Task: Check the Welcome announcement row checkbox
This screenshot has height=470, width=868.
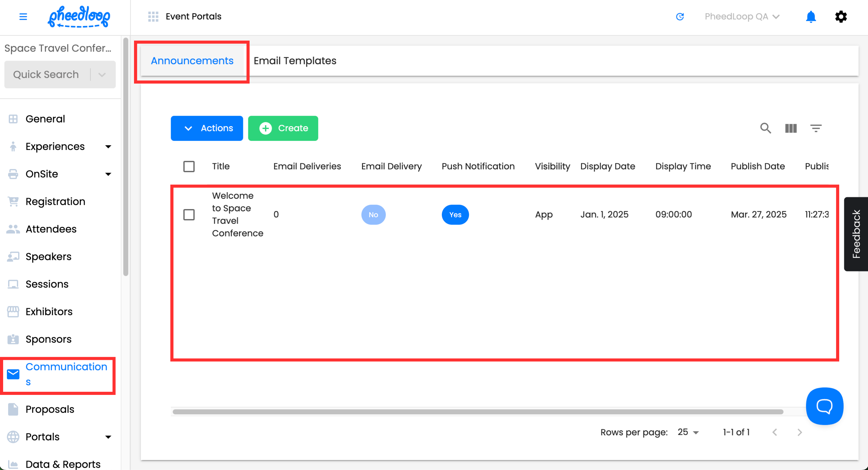Action: coord(189,214)
